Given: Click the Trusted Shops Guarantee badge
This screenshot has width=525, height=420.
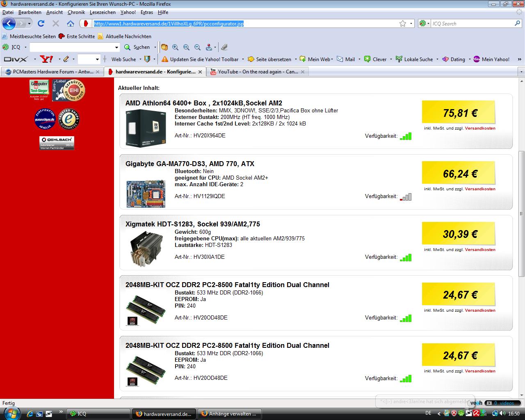Looking at the screenshot, I should pos(68,119).
